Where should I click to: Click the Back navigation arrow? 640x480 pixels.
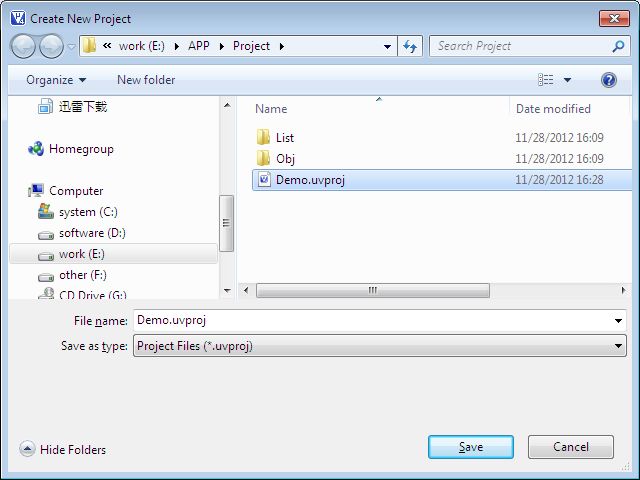click(23, 46)
